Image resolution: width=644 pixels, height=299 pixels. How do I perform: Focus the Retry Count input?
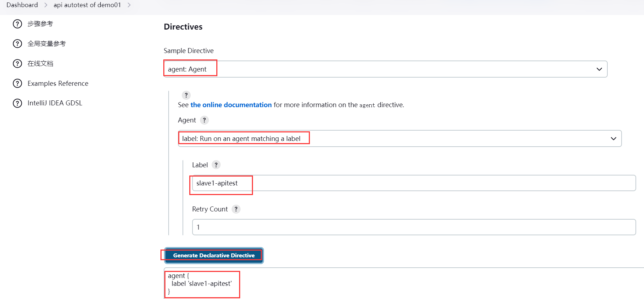[413, 227]
